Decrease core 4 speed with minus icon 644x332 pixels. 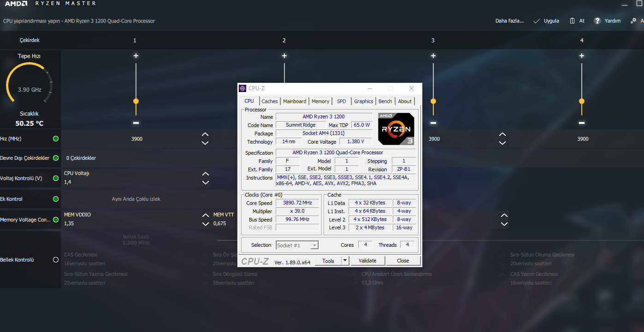tap(582, 123)
